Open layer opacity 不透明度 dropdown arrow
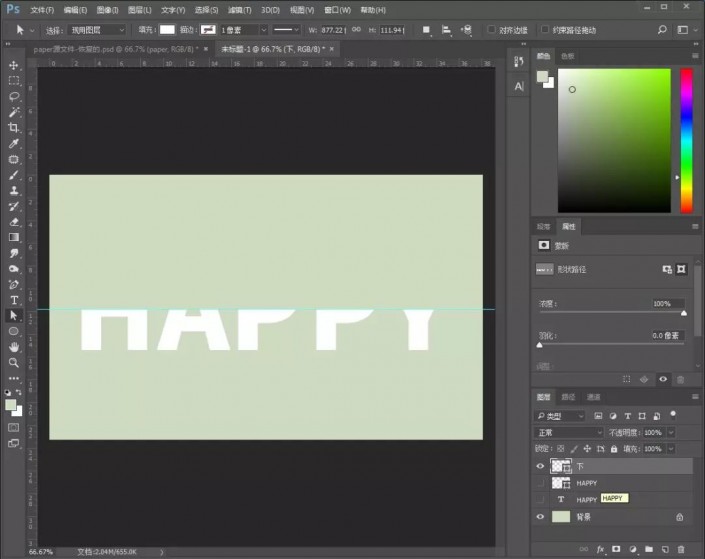The image size is (705, 559). [x=671, y=432]
